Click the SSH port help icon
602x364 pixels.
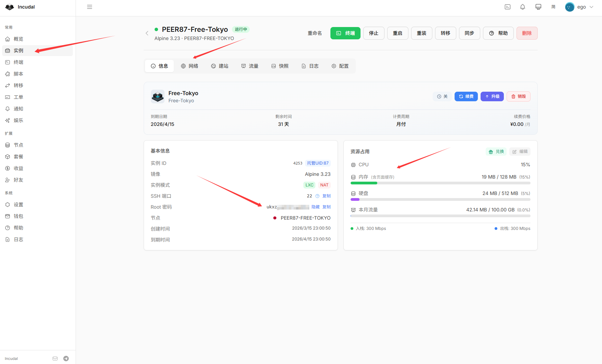(317, 196)
